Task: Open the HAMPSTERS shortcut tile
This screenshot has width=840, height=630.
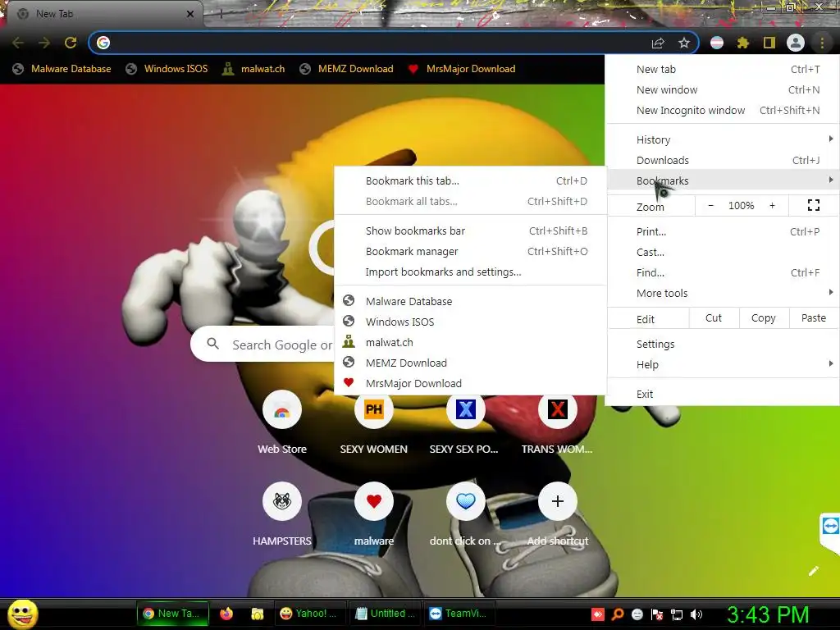Action: [282, 501]
